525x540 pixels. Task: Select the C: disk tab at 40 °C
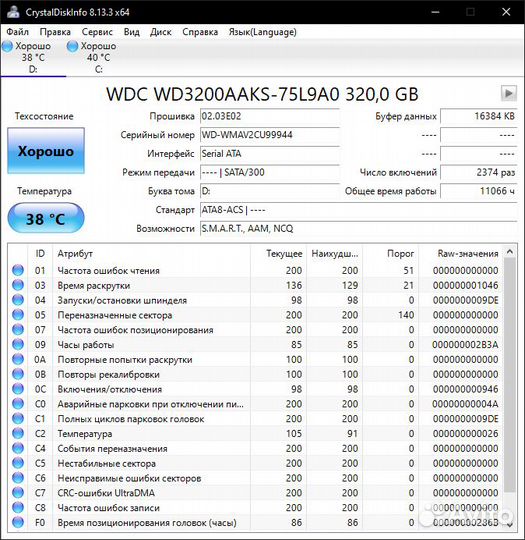99,57
